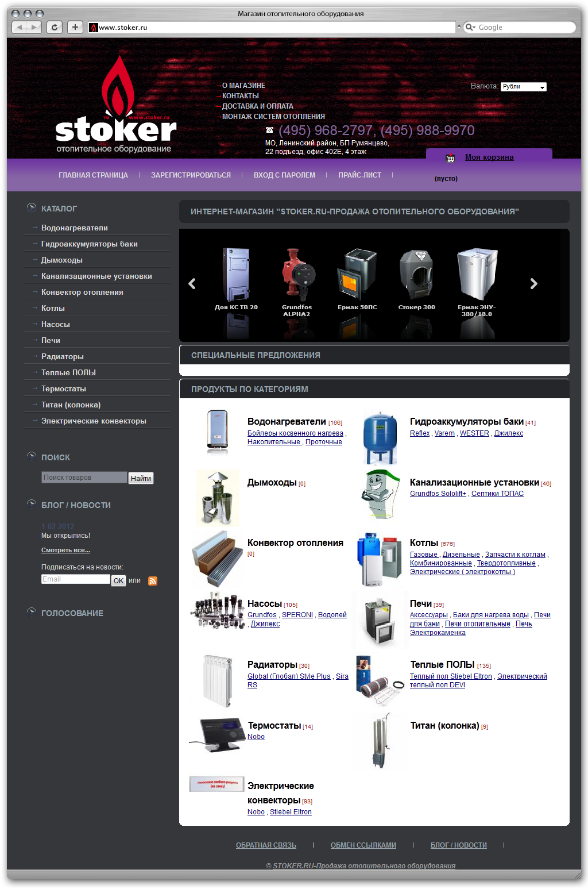Open the Моя корзина link
Screen dimensions: 588x889
coord(489,157)
